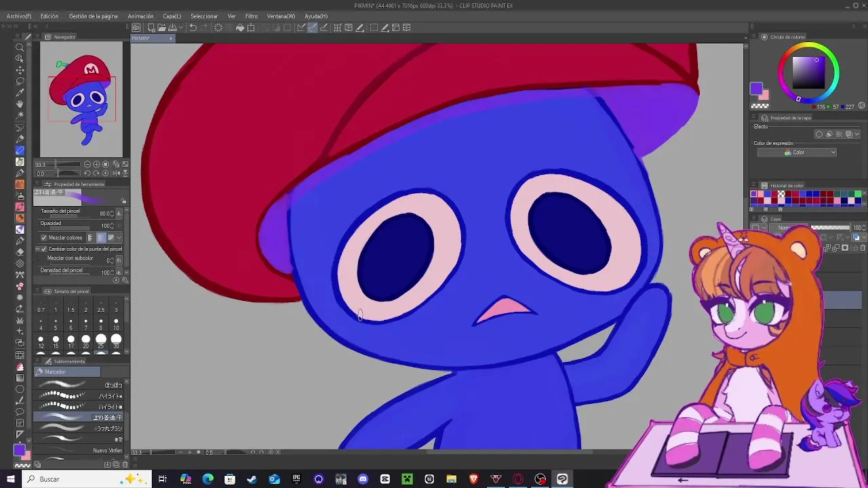Viewport: 868px width, 488px height.
Task: Create a new canvas from toolbar
Action: point(151,27)
